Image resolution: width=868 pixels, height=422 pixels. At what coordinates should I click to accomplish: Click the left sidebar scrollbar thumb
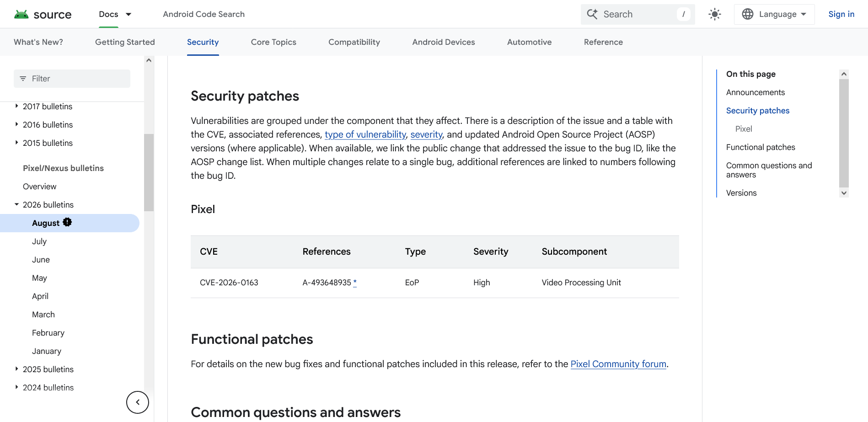[149, 172]
